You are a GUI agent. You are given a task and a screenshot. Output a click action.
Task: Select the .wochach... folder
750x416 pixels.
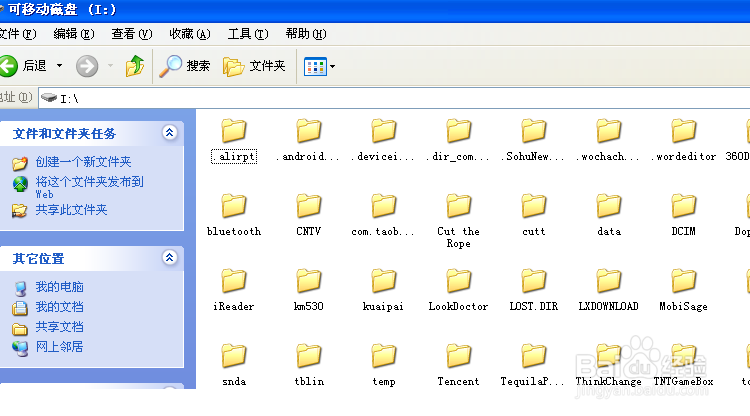click(608, 141)
